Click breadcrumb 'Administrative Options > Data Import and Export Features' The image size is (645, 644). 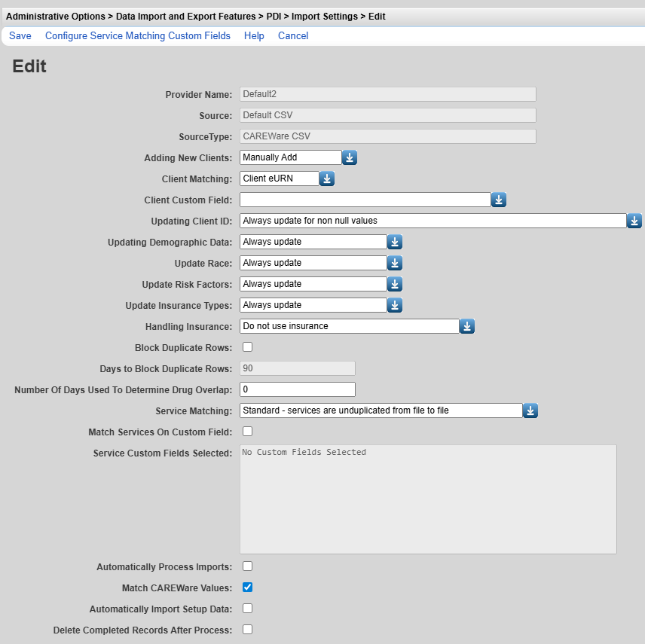click(x=131, y=17)
